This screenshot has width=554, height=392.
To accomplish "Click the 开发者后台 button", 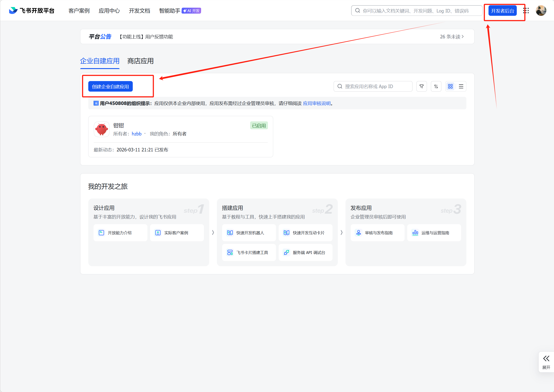I will [502, 11].
